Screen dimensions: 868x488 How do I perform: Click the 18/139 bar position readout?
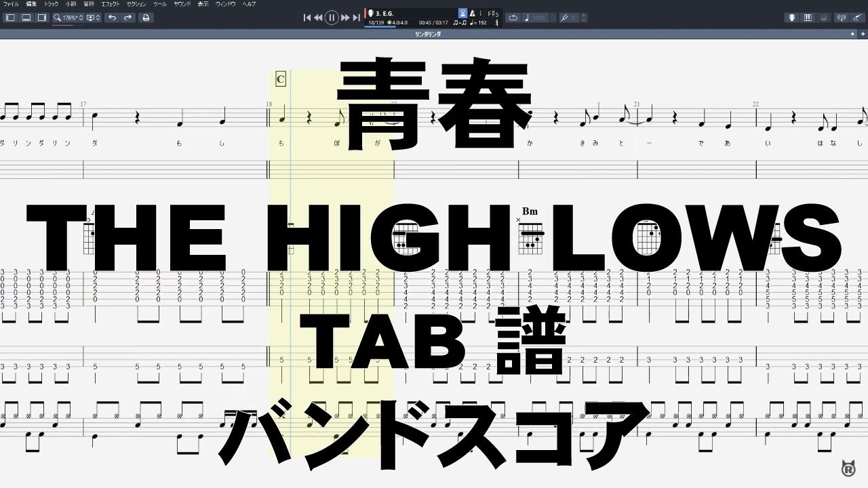(x=376, y=23)
